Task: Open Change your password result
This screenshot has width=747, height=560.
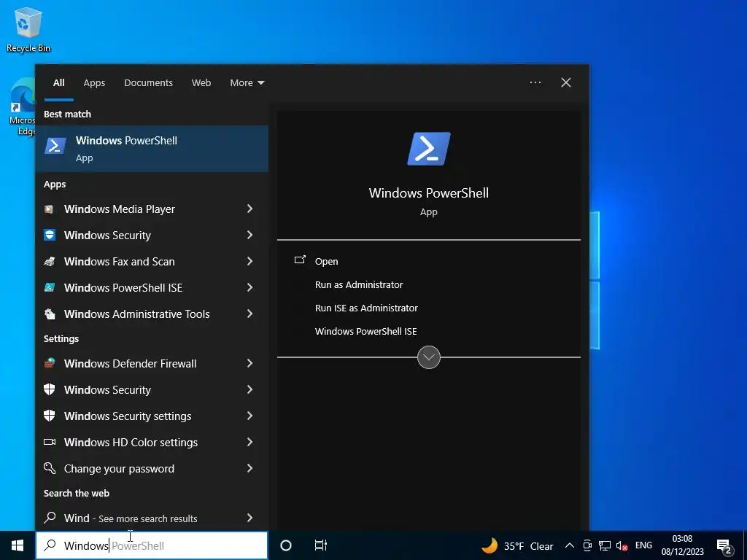Action: coord(152,468)
